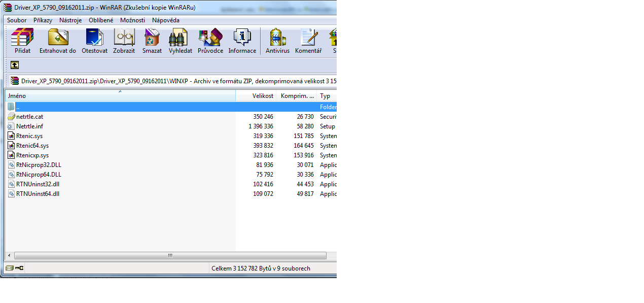Click the Netrtle.inf file icon
This screenshot has width=644, height=303.
coord(12,126)
